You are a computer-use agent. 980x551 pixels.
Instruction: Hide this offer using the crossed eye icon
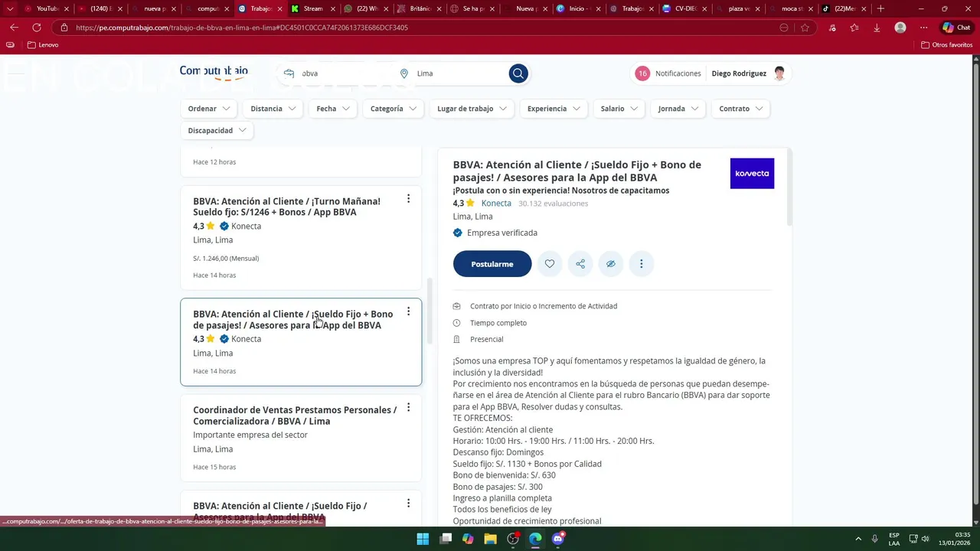pyautogui.click(x=611, y=264)
